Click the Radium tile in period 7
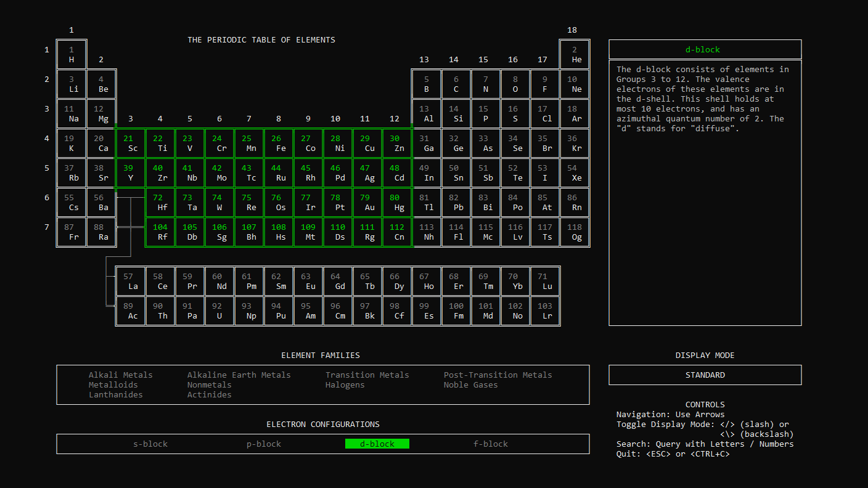Image resolution: width=868 pixels, height=488 pixels. coord(100,232)
